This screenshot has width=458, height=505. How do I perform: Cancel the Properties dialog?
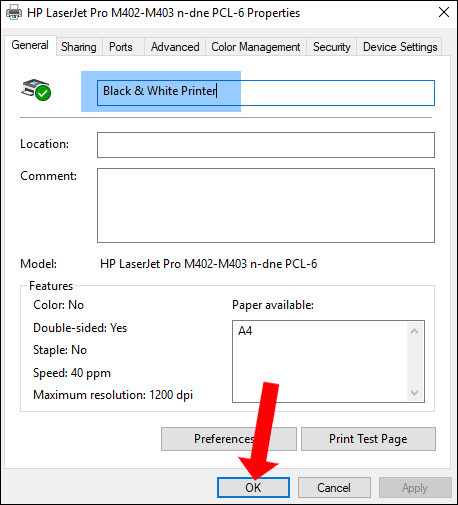pos(334,488)
